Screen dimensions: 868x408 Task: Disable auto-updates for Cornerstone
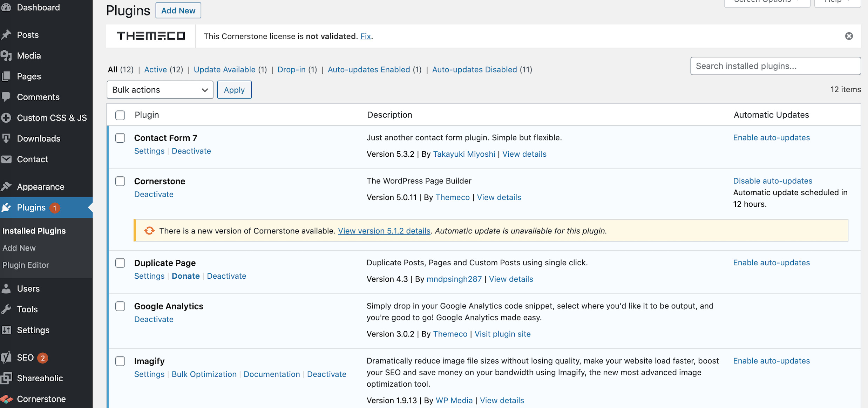[x=773, y=181]
